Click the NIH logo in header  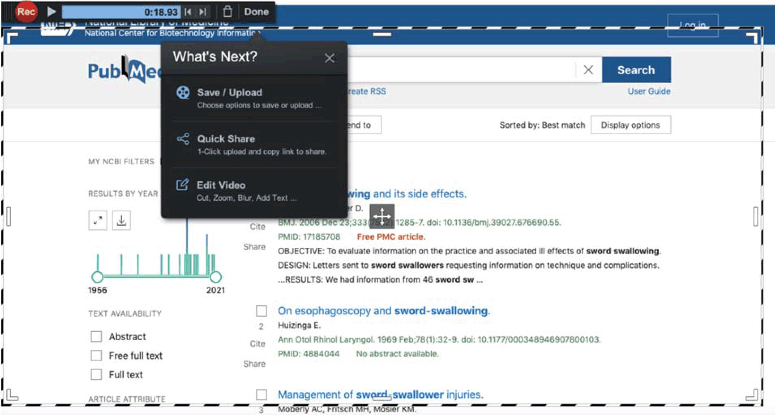(57, 28)
